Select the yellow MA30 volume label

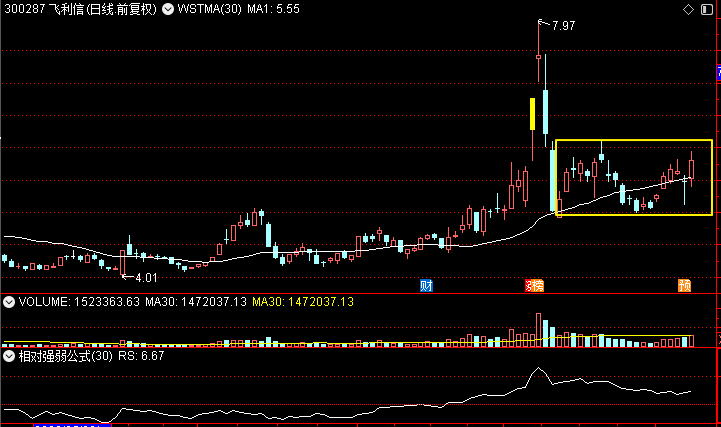303,302
